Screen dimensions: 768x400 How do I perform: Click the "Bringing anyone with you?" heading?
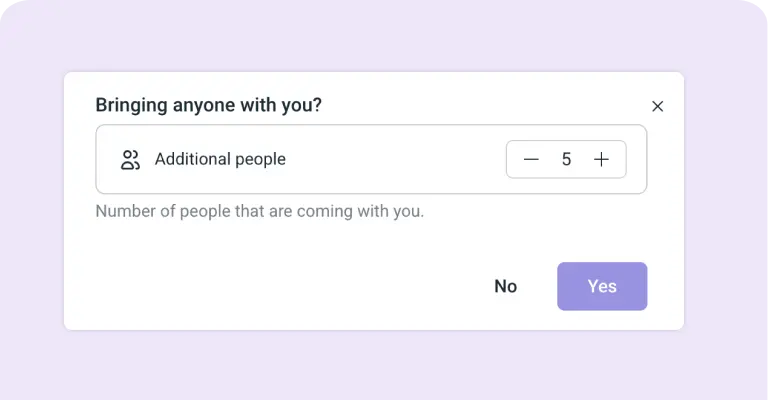(209, 105)
